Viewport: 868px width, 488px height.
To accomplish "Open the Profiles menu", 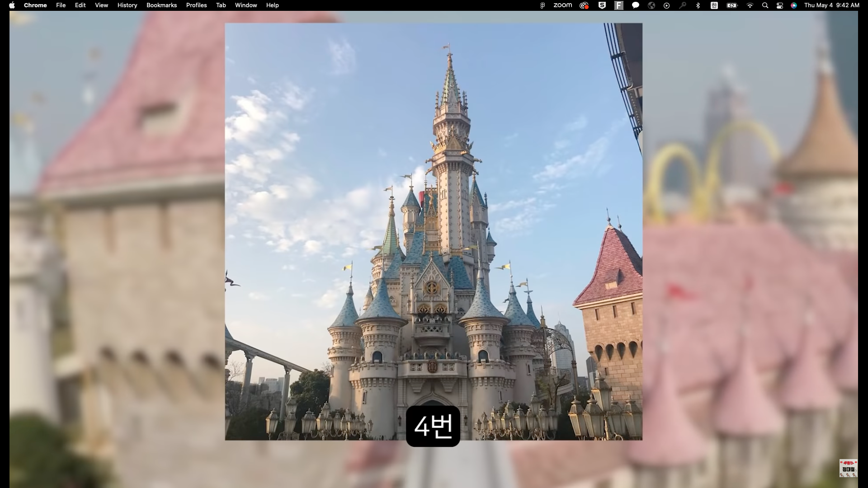I will (196, 5).
